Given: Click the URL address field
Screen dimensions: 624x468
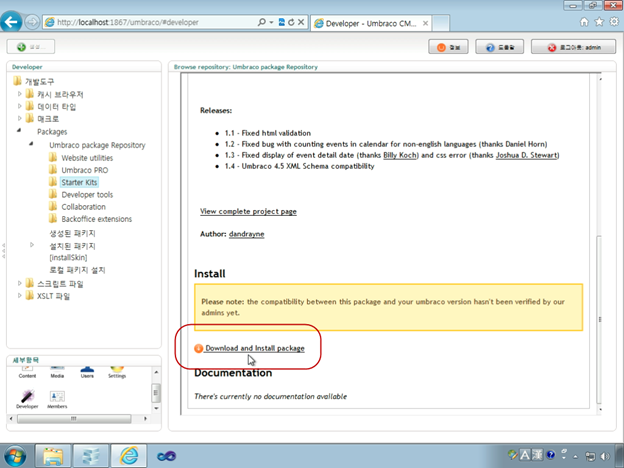Looking at the screenshot, I should click(x=155, y=22).
